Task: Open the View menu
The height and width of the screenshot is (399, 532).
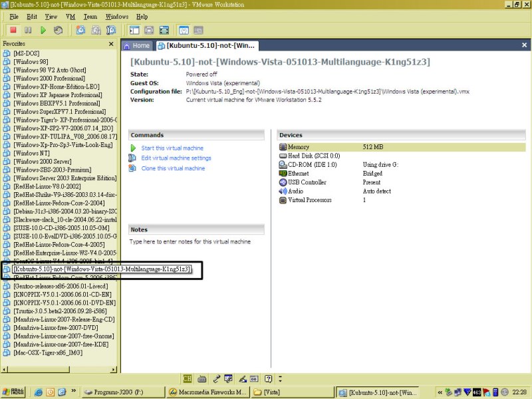Action: pos(51,17)
